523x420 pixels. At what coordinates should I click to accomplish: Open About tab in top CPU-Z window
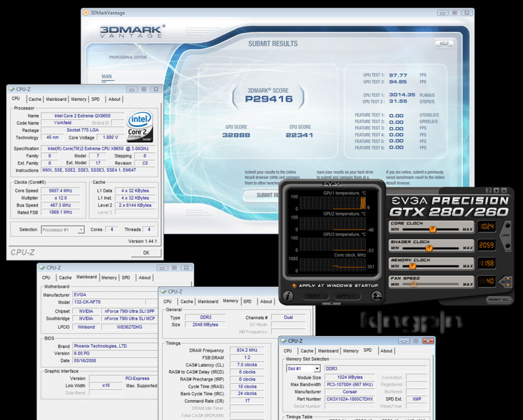pos(114,99)
